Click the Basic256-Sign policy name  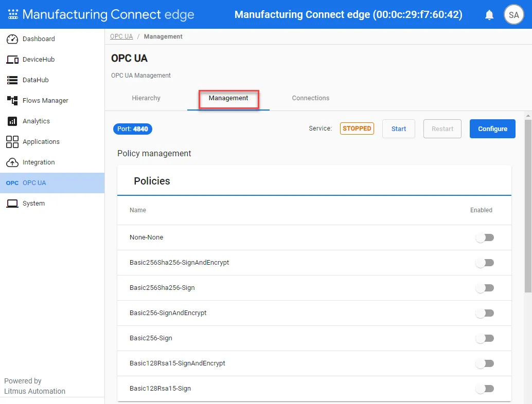pos(151,338)
